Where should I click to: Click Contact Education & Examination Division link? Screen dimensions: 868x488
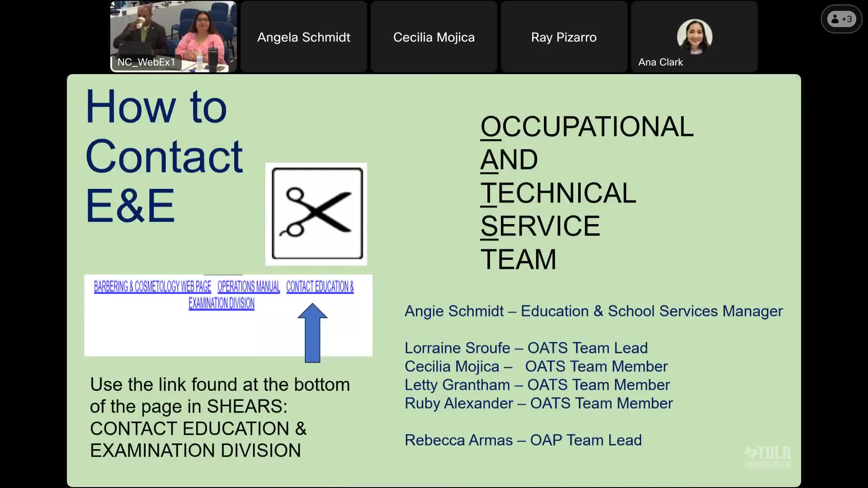coord(320,287)
